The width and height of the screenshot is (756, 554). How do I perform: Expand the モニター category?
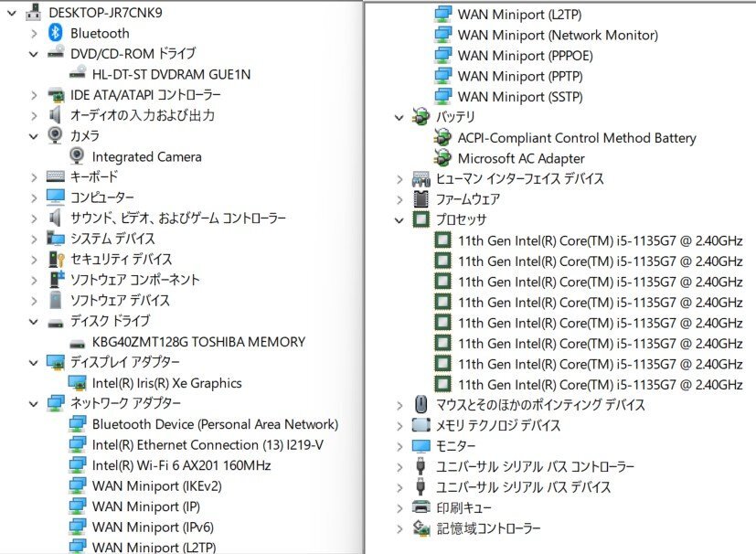(399, 446)
